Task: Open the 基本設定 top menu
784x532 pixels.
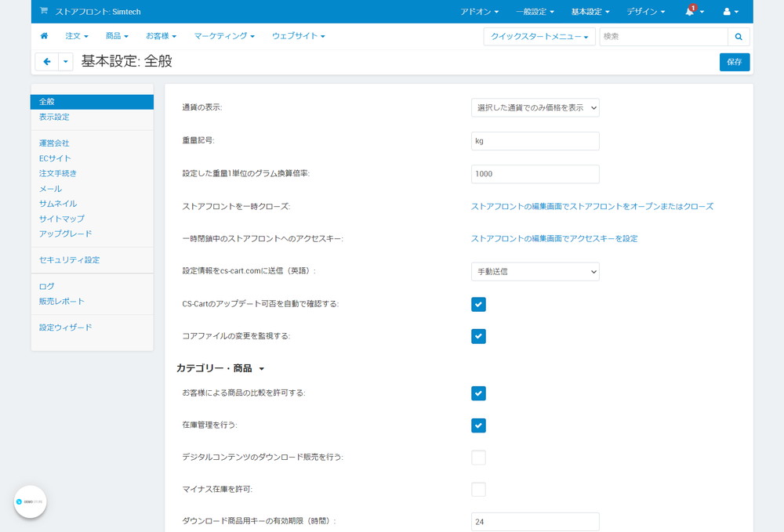Action: (x=590, y=12)
